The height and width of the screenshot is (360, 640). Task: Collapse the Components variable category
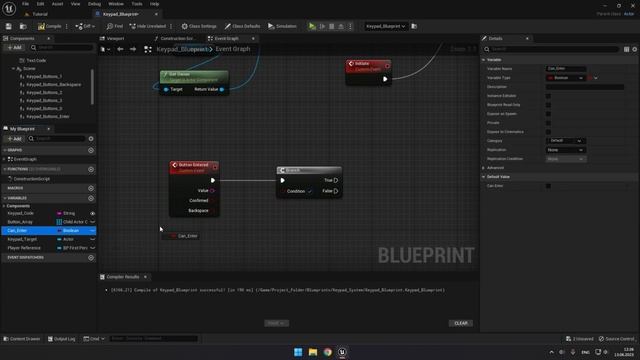point(4,206)
